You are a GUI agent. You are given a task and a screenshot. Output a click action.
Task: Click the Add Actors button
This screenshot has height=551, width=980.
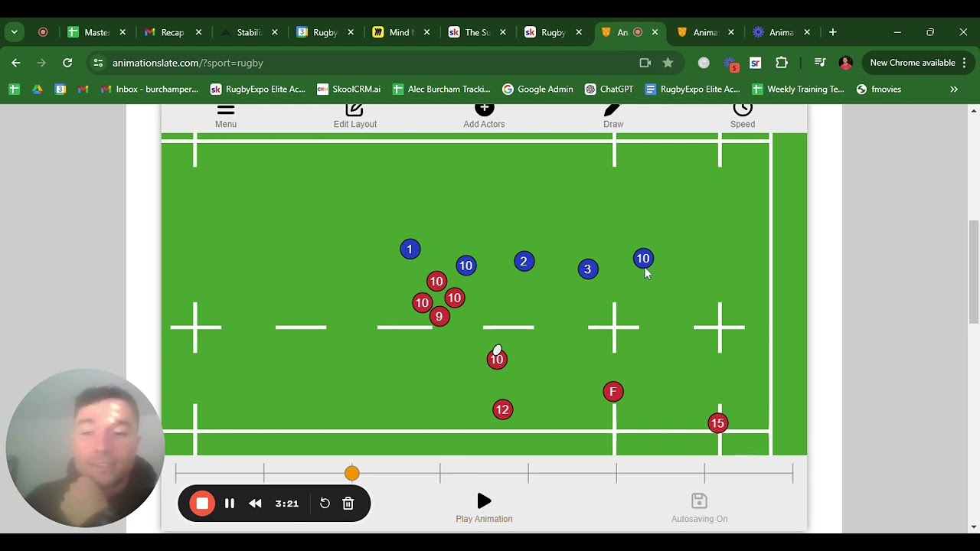tap(484, 116)
